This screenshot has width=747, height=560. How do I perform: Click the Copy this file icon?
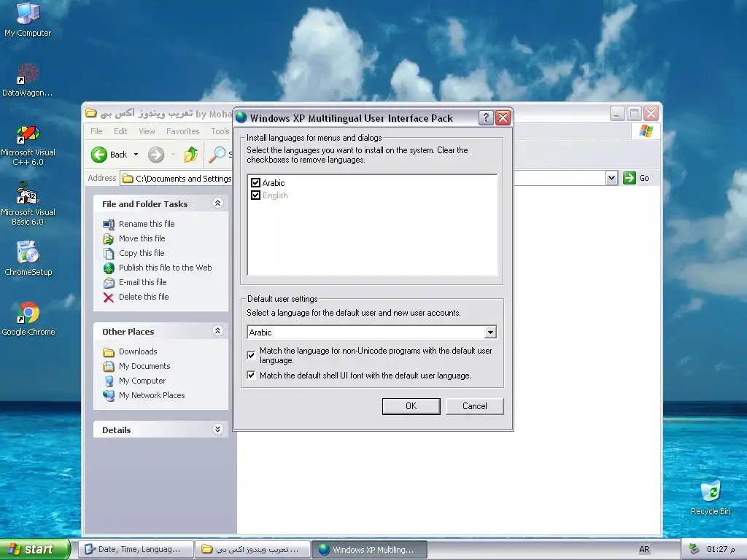(109, 253)
